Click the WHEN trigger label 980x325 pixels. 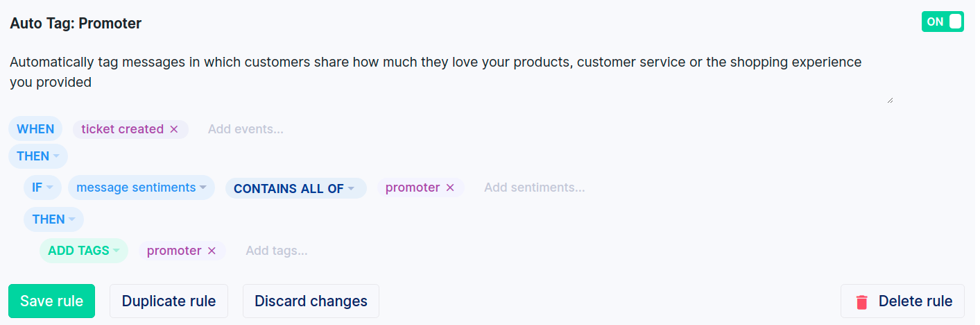[x=35, y=129]
